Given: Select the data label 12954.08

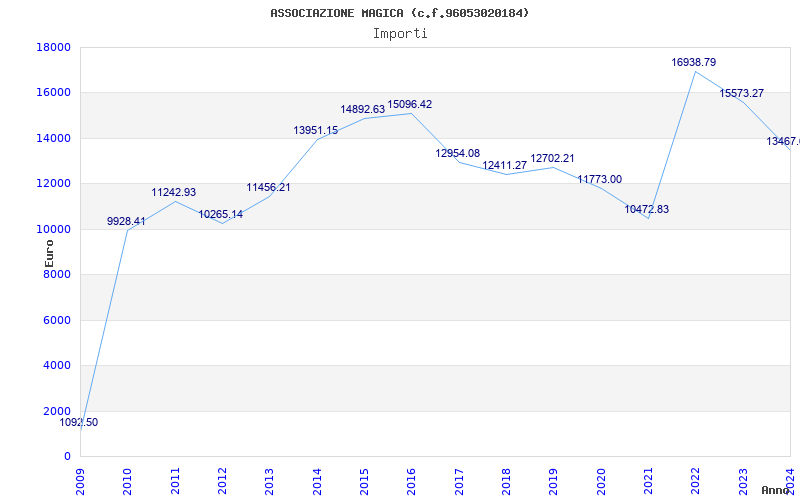Looking at the screenshot, I should click(x=458, y=154).
